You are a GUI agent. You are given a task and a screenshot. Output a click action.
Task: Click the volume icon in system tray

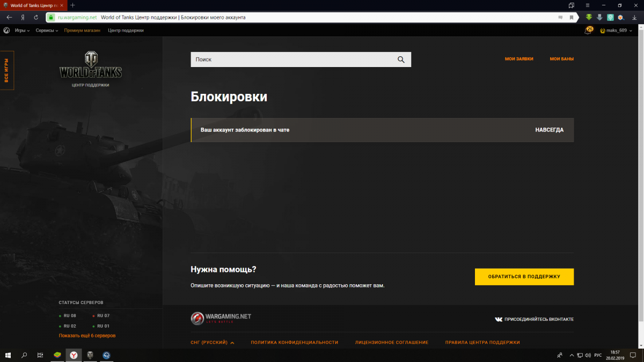tap(588, 355)
